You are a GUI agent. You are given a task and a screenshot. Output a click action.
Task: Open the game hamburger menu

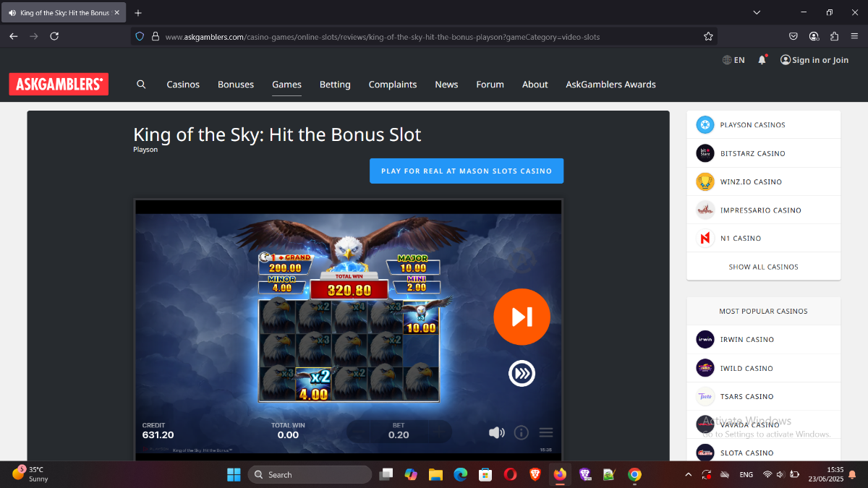pyautogui.click(x=546, y=432)
